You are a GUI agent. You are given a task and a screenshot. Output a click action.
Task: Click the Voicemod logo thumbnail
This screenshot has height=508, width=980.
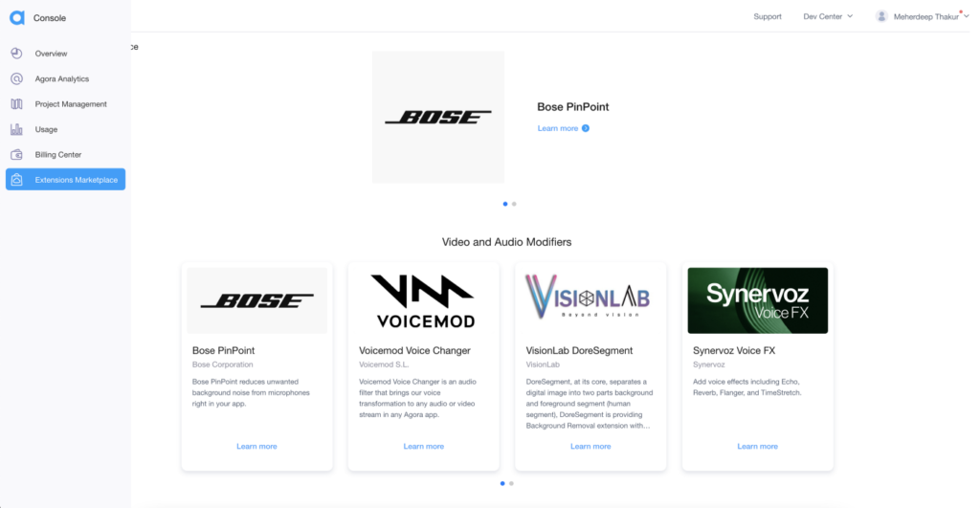(x=424, y=300)
